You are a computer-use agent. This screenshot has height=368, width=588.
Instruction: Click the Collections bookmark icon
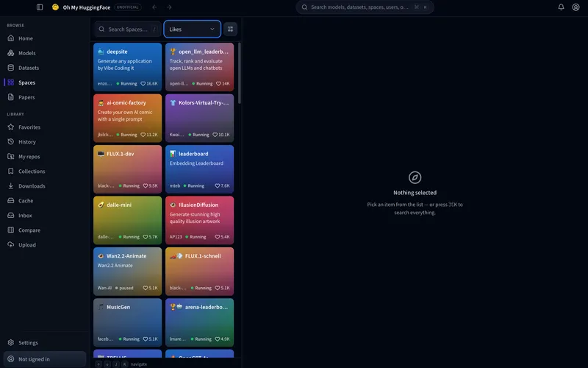click(11, 171)
